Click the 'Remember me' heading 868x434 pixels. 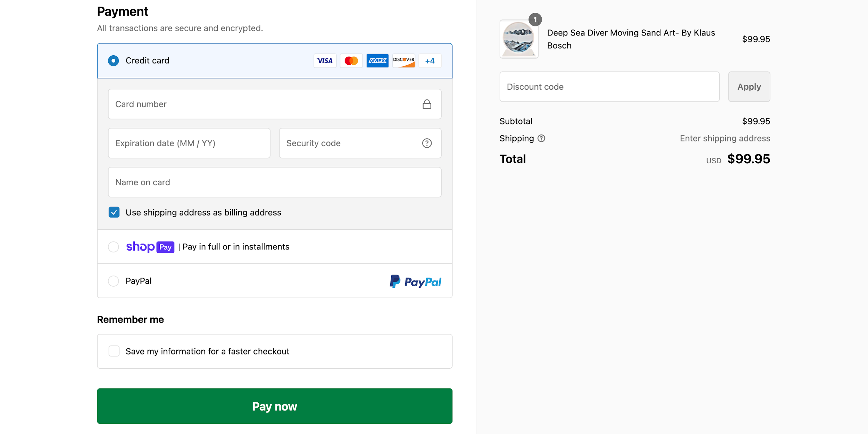(x=131, y=320)
